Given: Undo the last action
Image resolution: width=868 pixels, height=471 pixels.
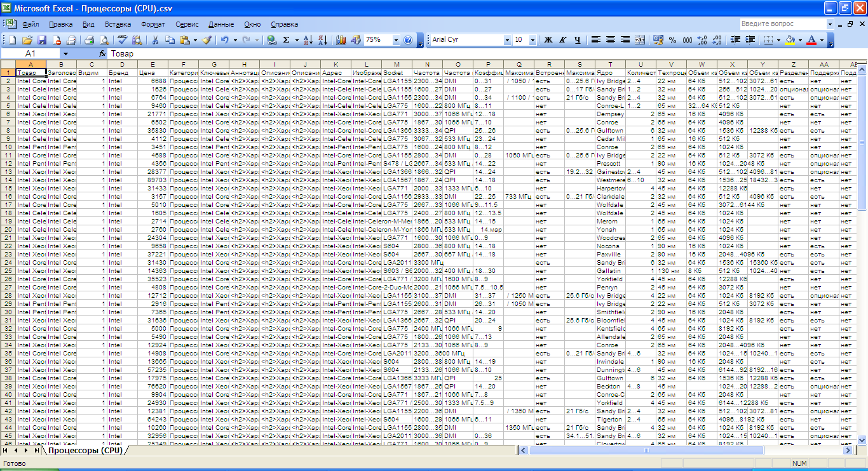Looking at the screenshot, I should (225, 39).
